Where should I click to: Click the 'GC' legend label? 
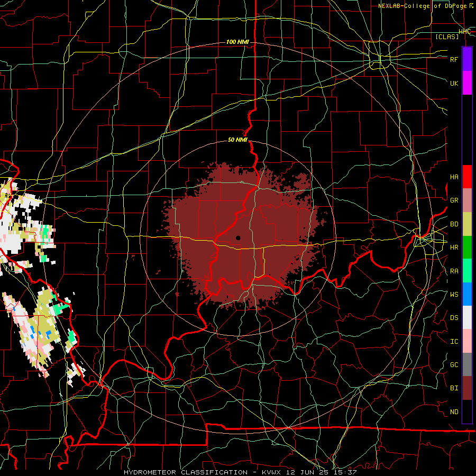[x=454, y=365]
